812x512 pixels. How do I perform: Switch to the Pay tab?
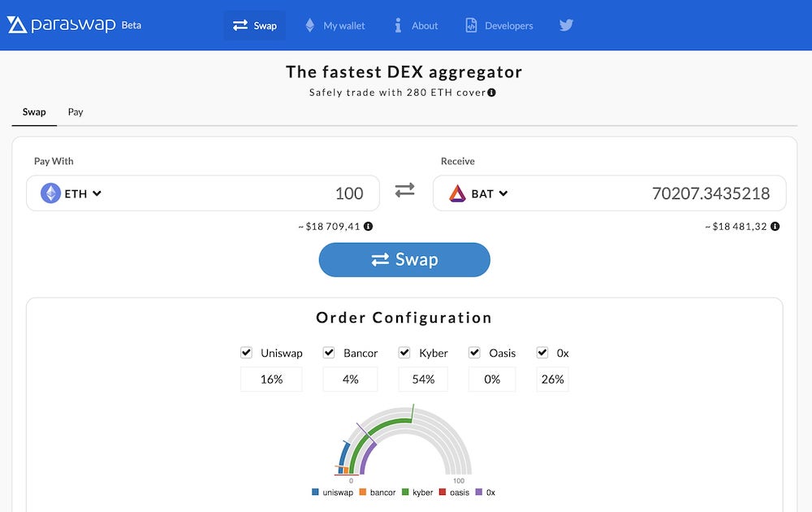pos(76,111)
